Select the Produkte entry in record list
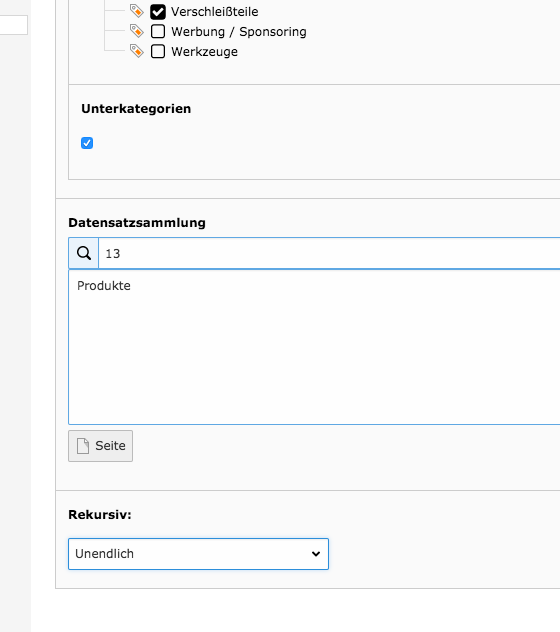This screenshot has height=632, width=560. [x=104, y=286]
